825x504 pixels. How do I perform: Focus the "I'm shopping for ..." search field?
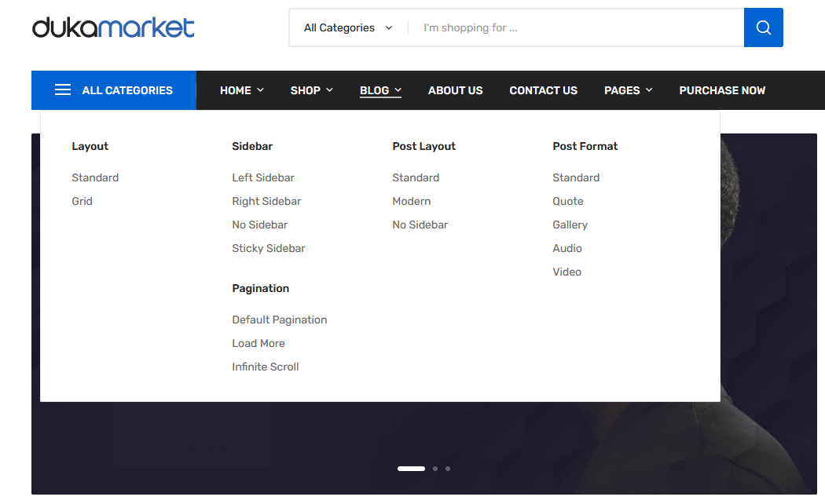[x=576, y=27]
